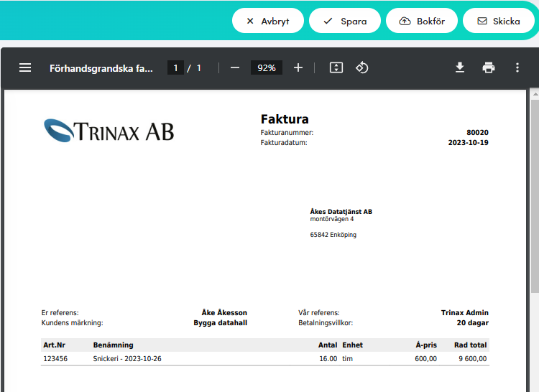The image size is (539, 392).
Task: Click the Skicka button
Action: click(x=499, y=21)
